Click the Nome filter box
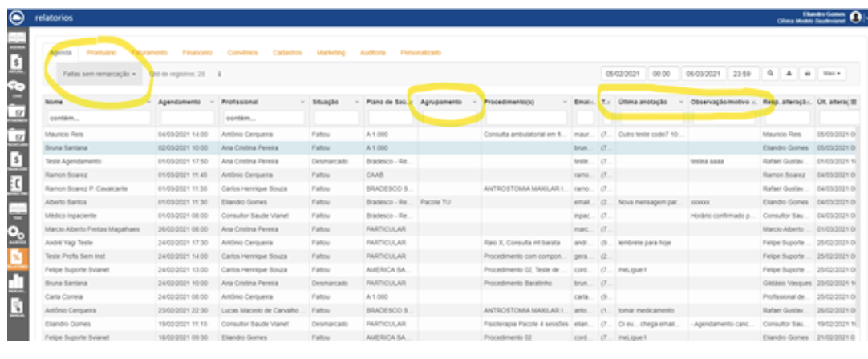868x359 pixels. coord(99,118)
